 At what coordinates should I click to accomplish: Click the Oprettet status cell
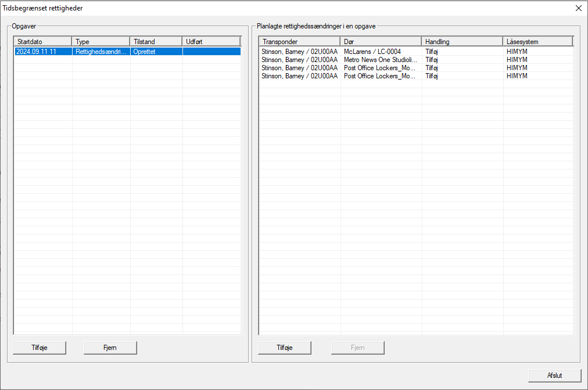pyautogui.click(x=156, y=52)
